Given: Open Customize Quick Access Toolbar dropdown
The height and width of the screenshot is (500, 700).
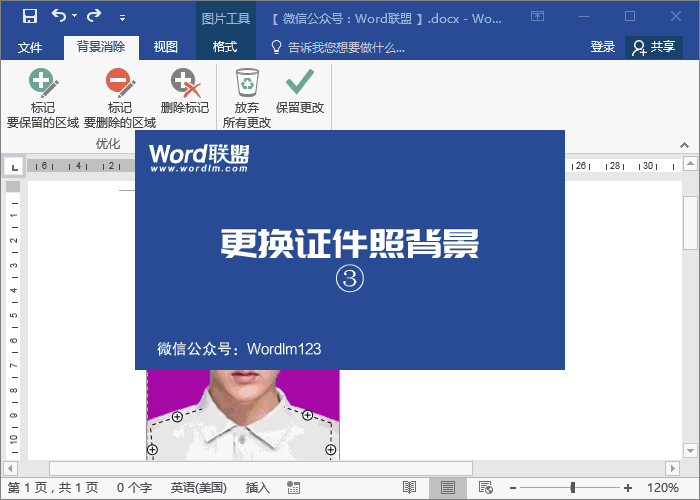Looking at the screenshot, I should [x=122, y=18].
